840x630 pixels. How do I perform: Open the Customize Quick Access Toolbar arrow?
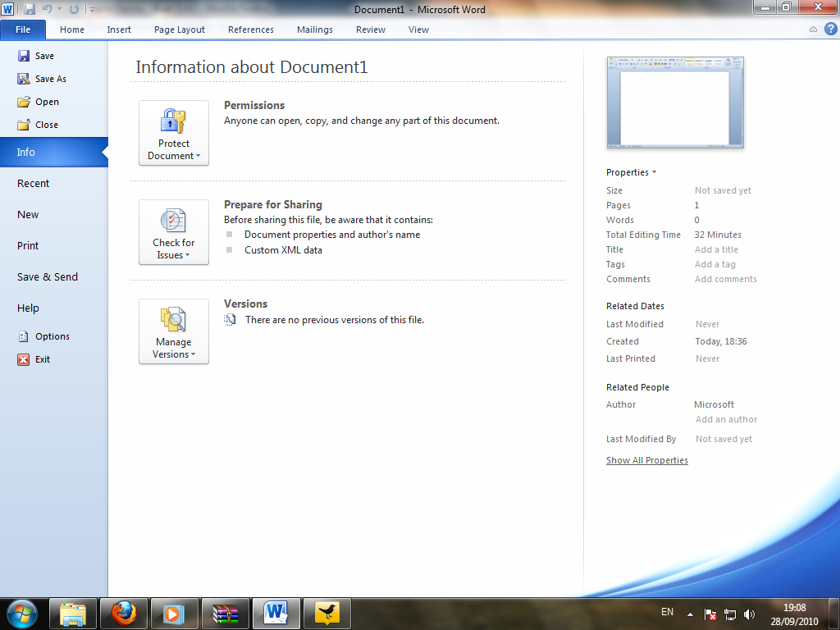(92, 10)
